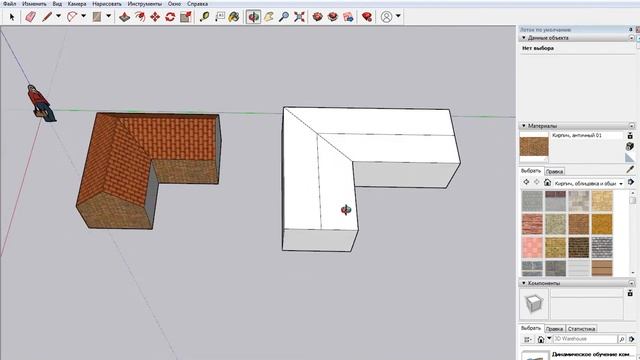Open the Файл menu
Viewport: 640px width, 360px height.
coord(9,4)
